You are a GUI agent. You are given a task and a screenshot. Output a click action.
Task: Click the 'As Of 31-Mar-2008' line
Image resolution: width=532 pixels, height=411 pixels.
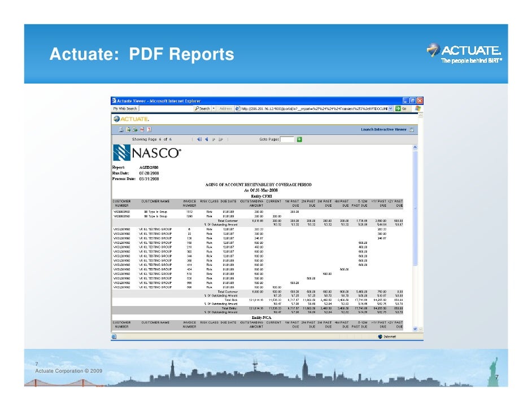(x=261, y=191)
